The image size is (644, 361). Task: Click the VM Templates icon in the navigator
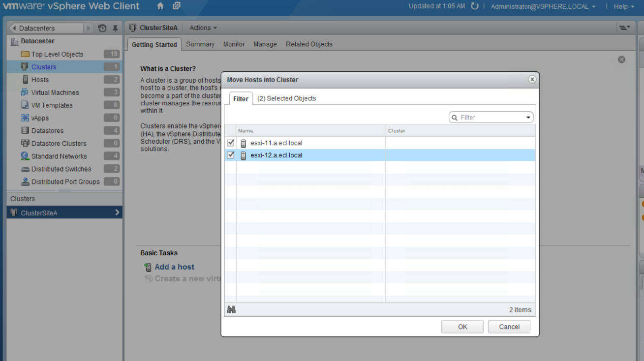25,105
